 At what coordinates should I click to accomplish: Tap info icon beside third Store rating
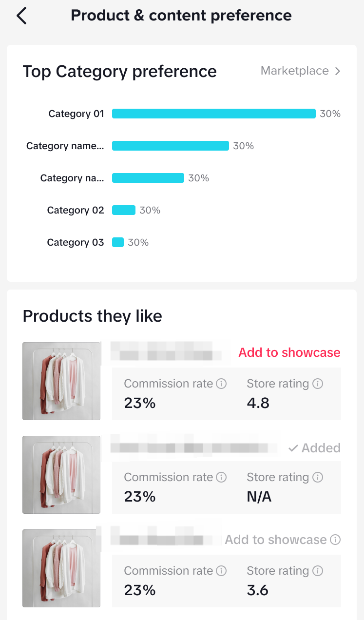pyautogui.click(x=318, y=571)
